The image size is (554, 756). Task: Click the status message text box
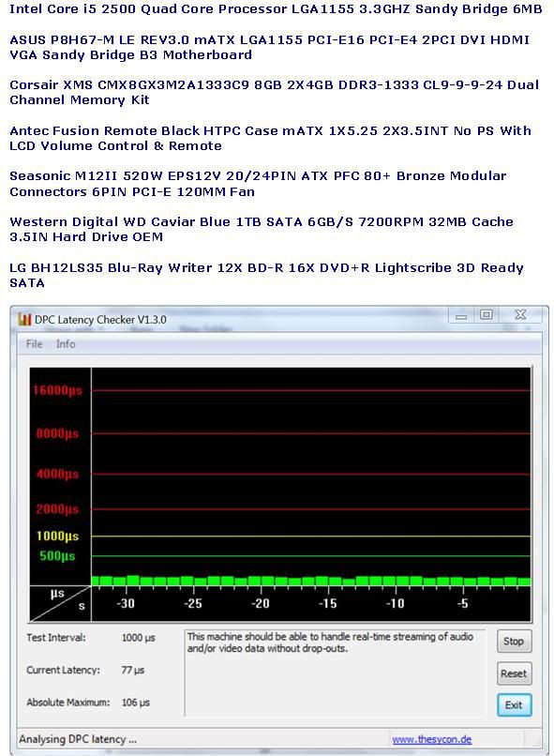click(x=335, y=673)
